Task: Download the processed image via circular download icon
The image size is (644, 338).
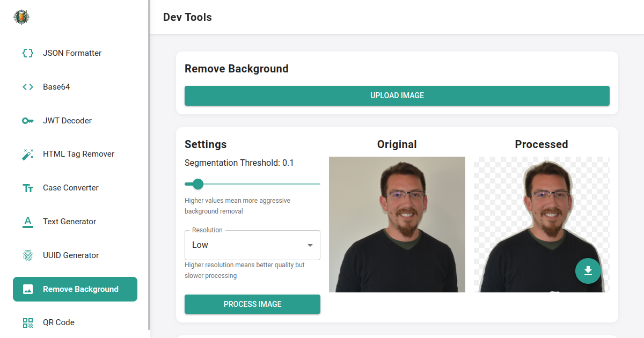Action: pyautogui.click(x=588, y=271)
